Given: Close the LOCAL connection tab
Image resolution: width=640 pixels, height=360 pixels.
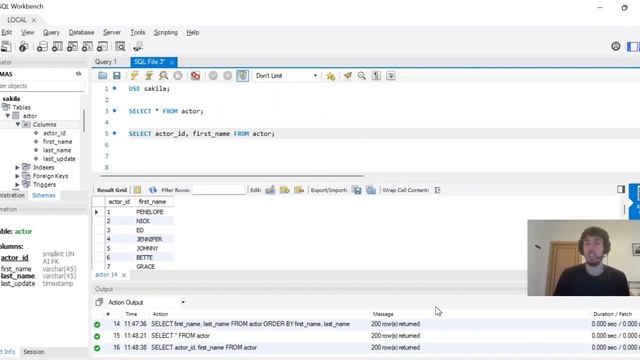Looking at the screenshot, I should (x=34, y=20).
